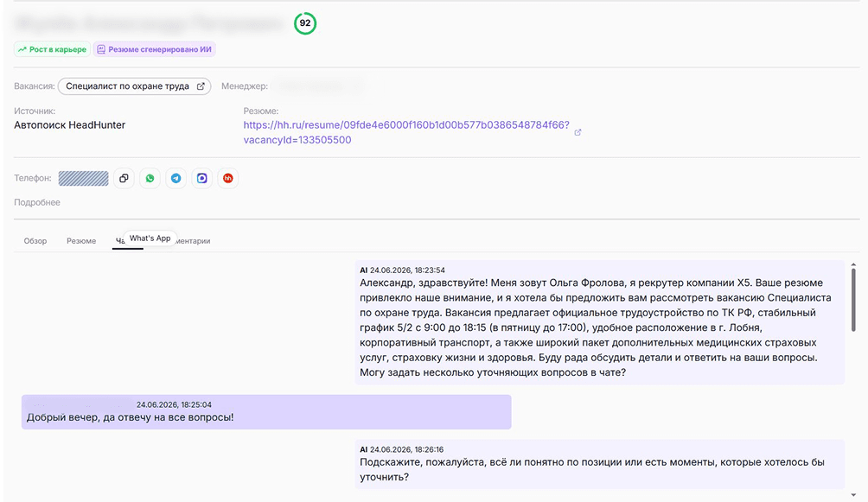Switch to the Резюме tab

coord(81,241)
